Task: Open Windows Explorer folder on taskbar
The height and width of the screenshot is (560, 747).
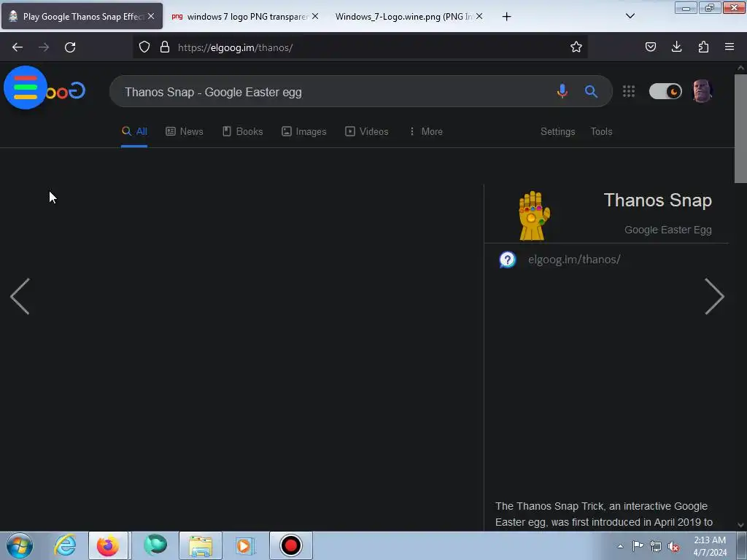Action: (x=201, y=545)
